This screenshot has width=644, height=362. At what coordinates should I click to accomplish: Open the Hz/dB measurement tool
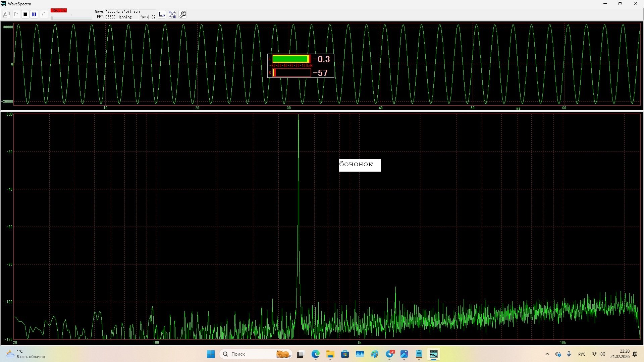point(172,14)
